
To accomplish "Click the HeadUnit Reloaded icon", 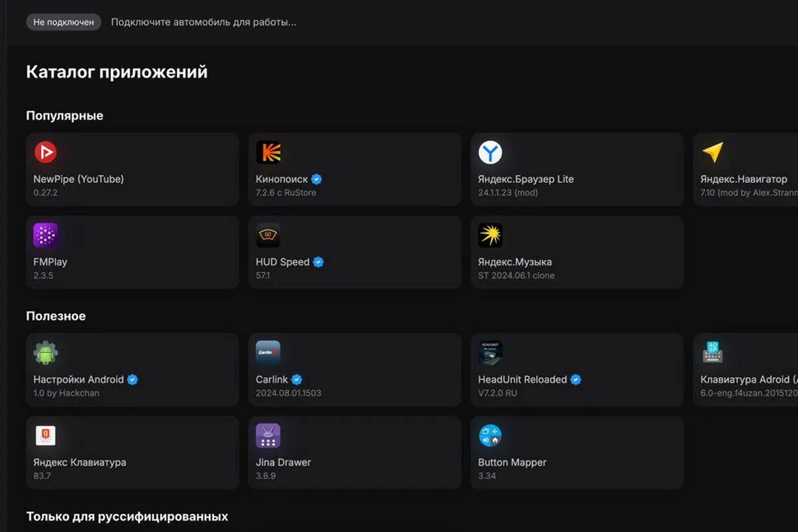I will [x=490, y=352].
